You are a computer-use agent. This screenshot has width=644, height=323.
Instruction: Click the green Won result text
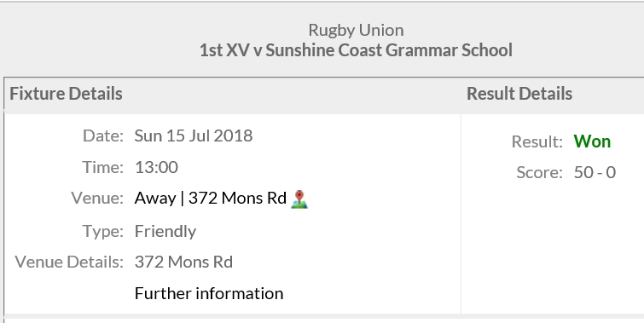pyautogui.click(x=592, y=141)
